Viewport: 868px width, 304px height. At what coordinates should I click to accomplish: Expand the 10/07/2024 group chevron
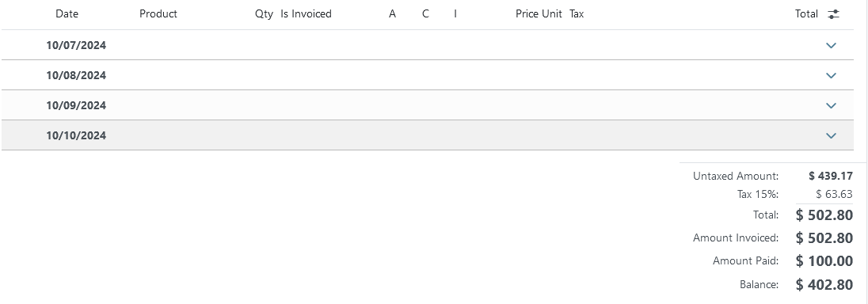click(831, 45)
